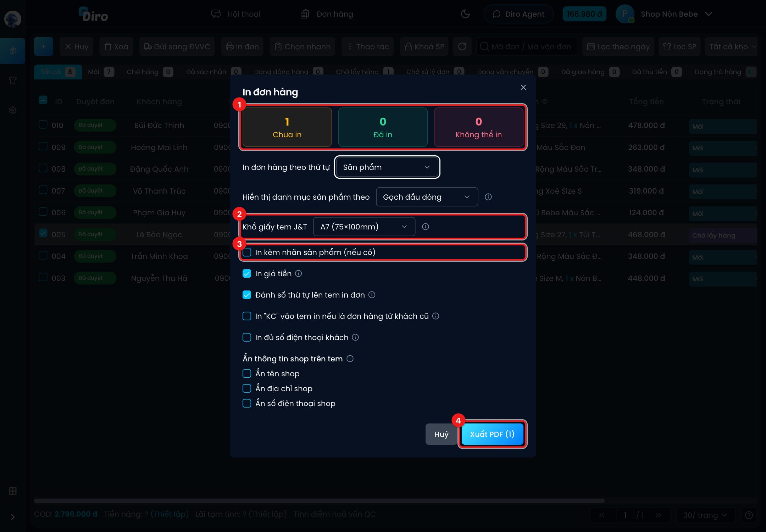Click the Mã đơn / Mã vận đơn search field
This screenshot has width=766, height=532.
point(527,46)
